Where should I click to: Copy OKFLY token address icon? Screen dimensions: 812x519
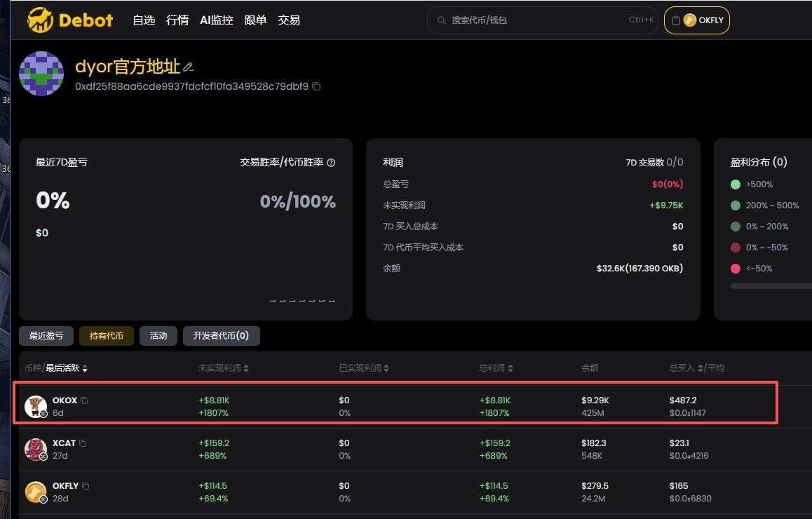click(x=86, y=486)
